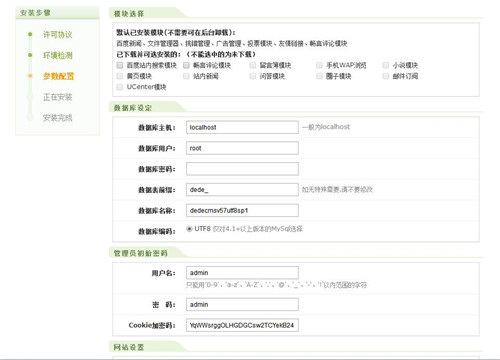The height and width of the screenshot is (360, 500).
Task: Edit the 数据表前缀 field with dede_
Action: (242, 190)
